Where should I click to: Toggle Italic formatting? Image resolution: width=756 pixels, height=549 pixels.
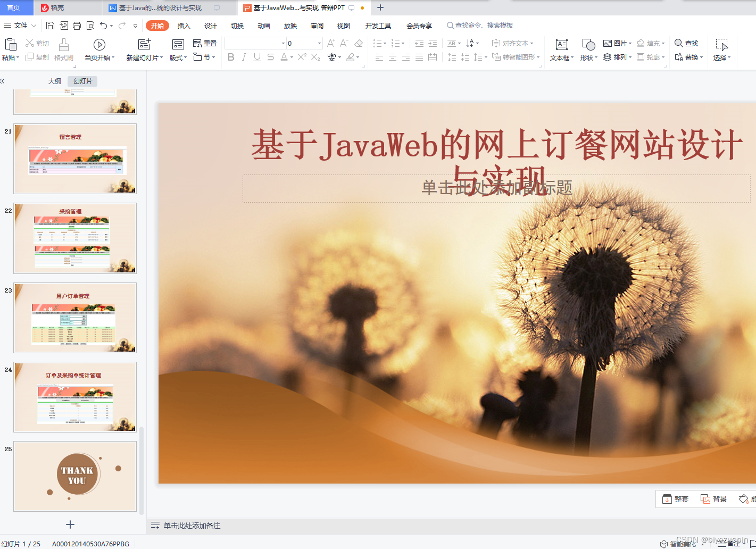(x=244, y=57)
